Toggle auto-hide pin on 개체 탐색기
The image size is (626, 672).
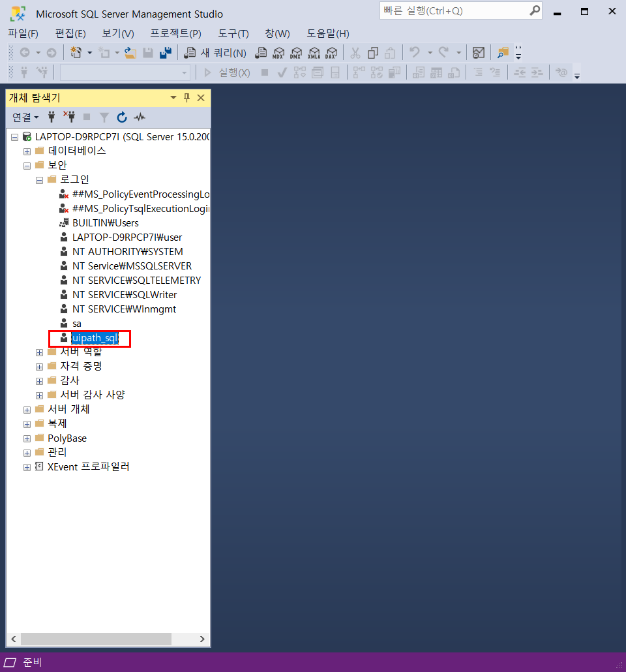(186, 98)
